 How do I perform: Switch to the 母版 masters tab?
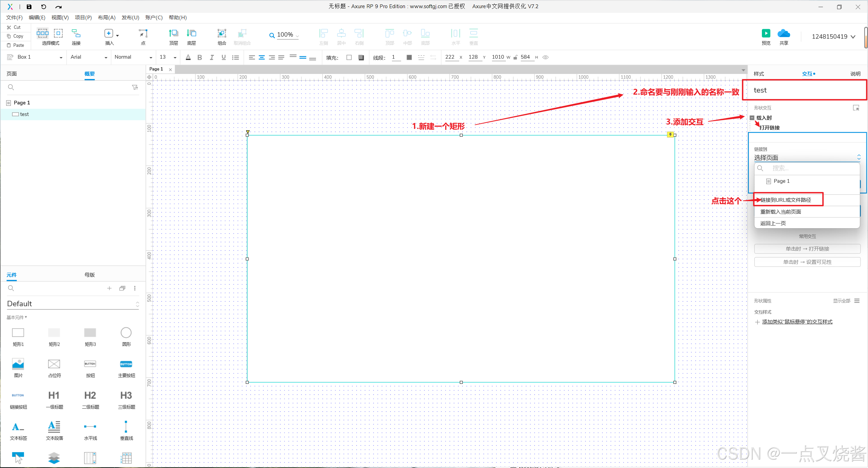tap(90, 275)
